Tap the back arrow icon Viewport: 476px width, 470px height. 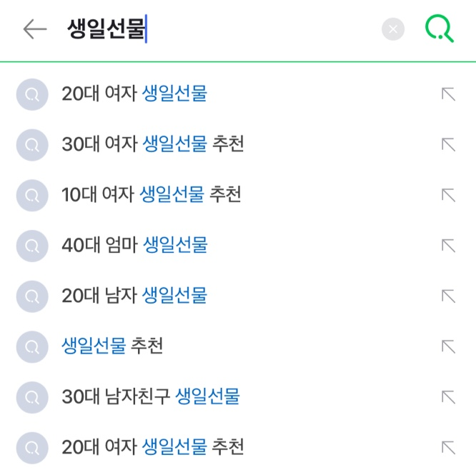[34, 29]
